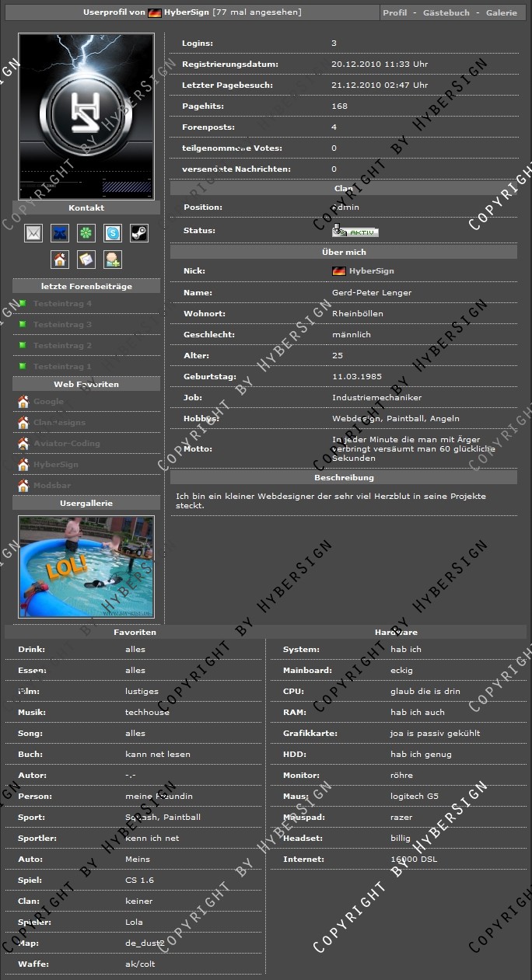Image resolution: width=532 pixels, height=980 pixels.
Task: Click the add buddy user icon
Action: pyautogui.click(x=113, y=260)
